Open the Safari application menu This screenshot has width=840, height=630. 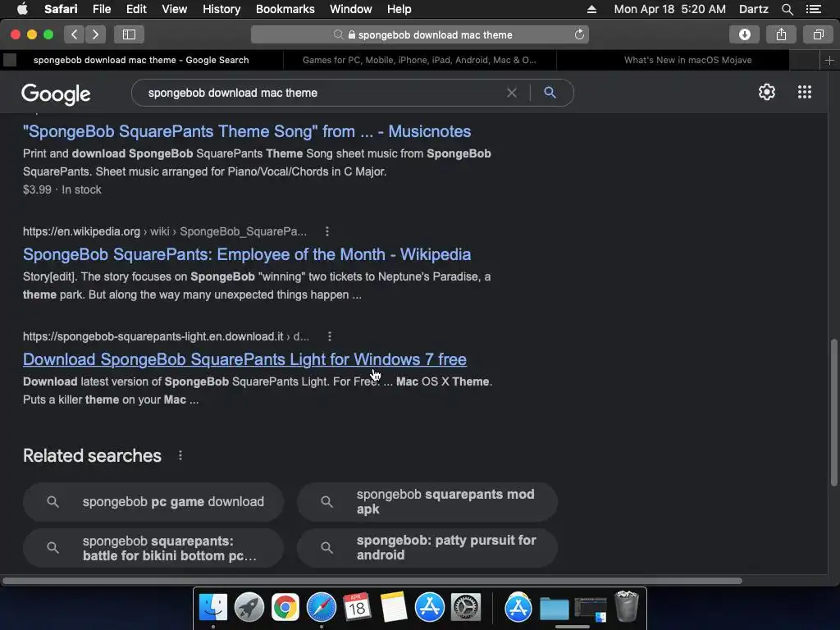(61, 9)
